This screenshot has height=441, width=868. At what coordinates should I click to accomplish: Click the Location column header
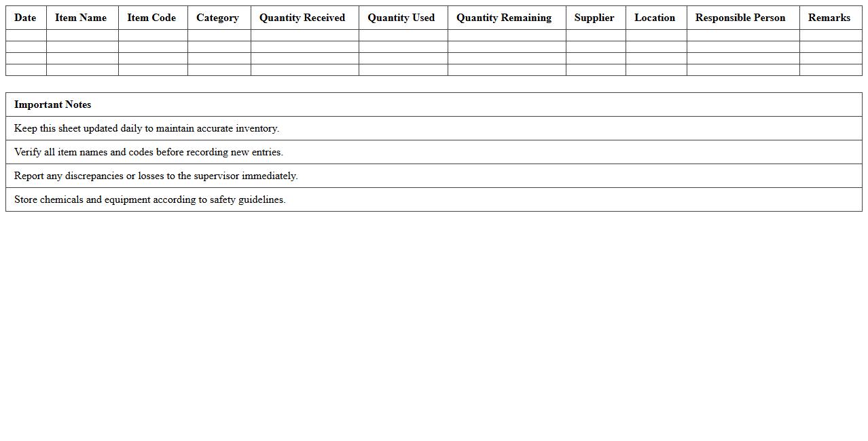point(655,18)
